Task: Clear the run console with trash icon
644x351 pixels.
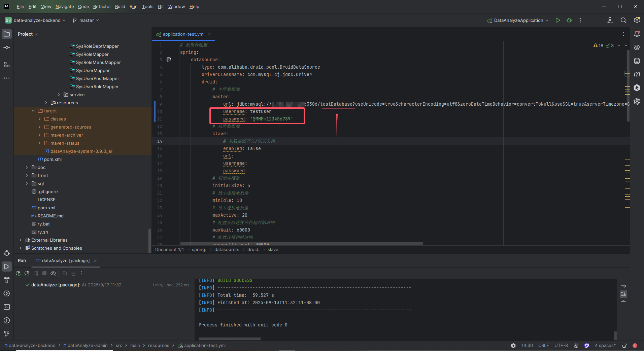Action: point(623,303)
